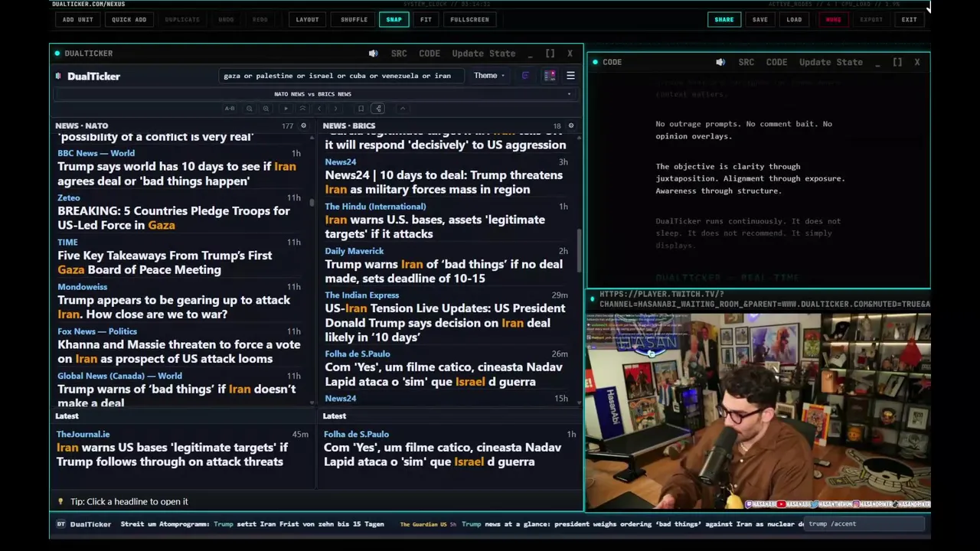Click the EXIT button
The height and width of the screenshot is (551, 980).
(x=909, y=19)
